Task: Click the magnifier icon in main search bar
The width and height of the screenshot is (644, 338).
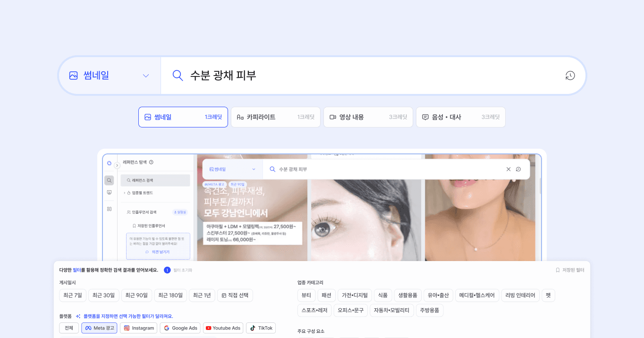Action: click(178, 76)
